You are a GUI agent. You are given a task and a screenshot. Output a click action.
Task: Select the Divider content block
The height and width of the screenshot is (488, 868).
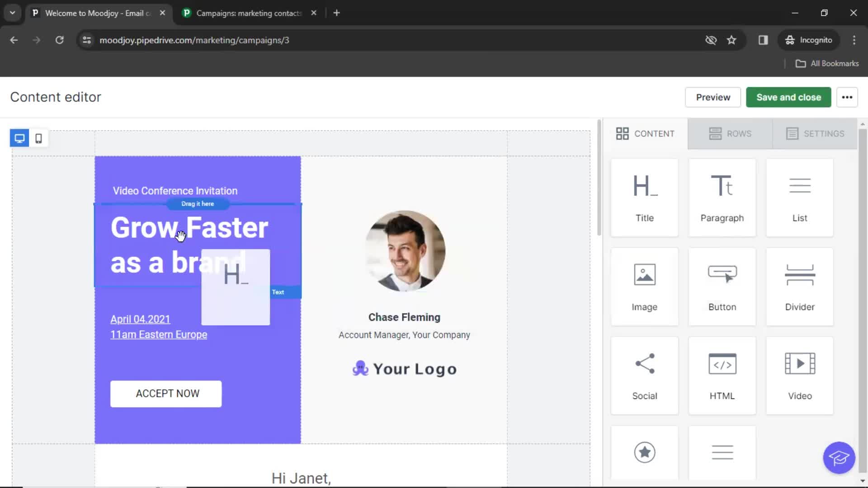pyautogui.click(x=799, y=286)
